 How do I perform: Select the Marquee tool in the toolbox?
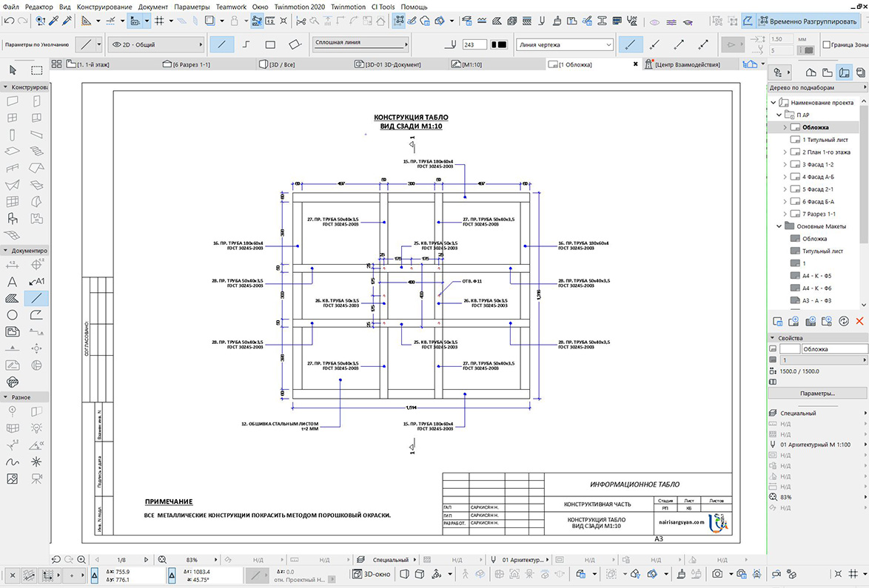click(x=36, y=70)
